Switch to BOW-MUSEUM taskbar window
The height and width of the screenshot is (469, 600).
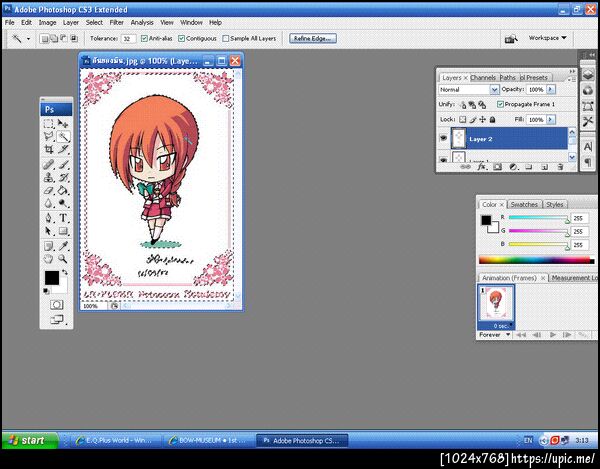(x=209, y=441)
